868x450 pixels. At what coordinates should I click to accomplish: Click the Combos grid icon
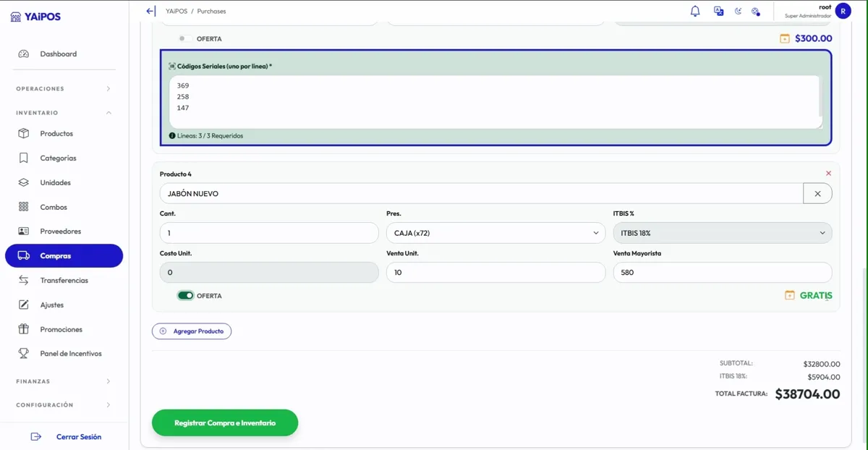coord(24,207)
